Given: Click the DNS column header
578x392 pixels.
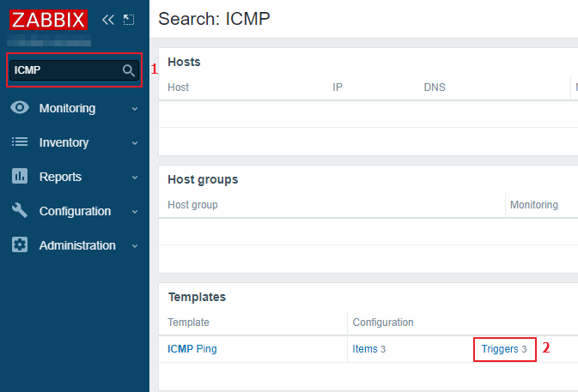Looking at the screenshot, I should tap(435, 87).
